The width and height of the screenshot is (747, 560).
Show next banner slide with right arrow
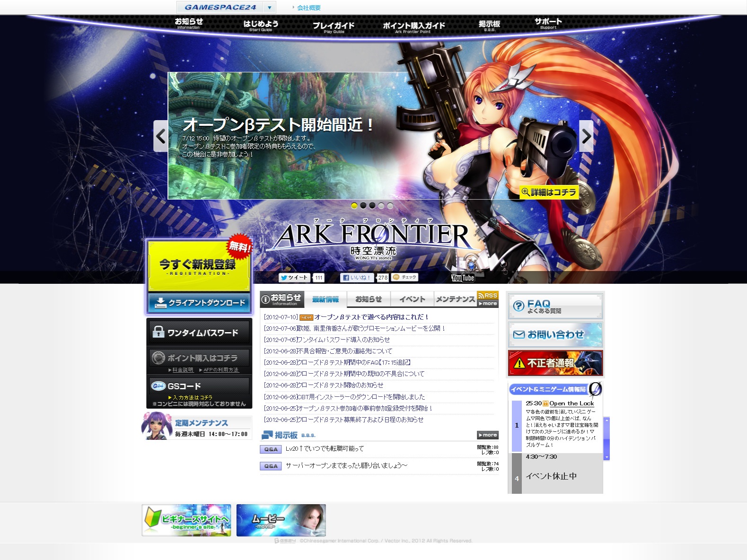pos(586,136)
